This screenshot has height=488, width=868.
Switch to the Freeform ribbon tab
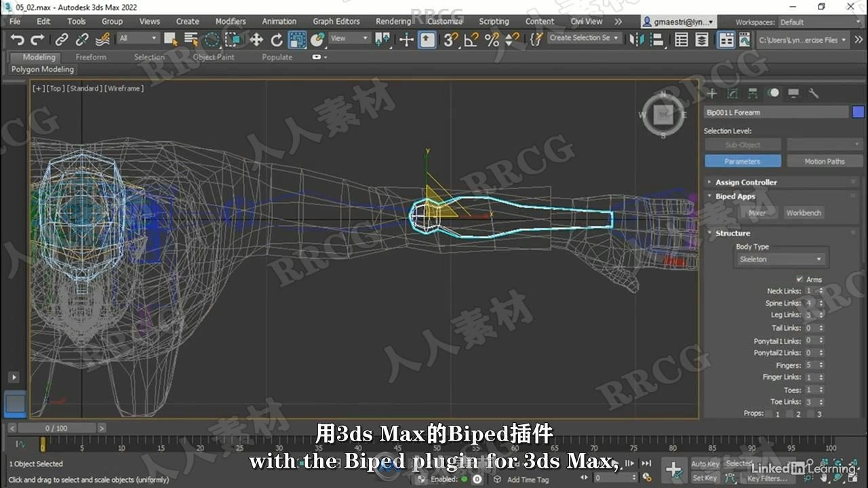pos(91,58)
